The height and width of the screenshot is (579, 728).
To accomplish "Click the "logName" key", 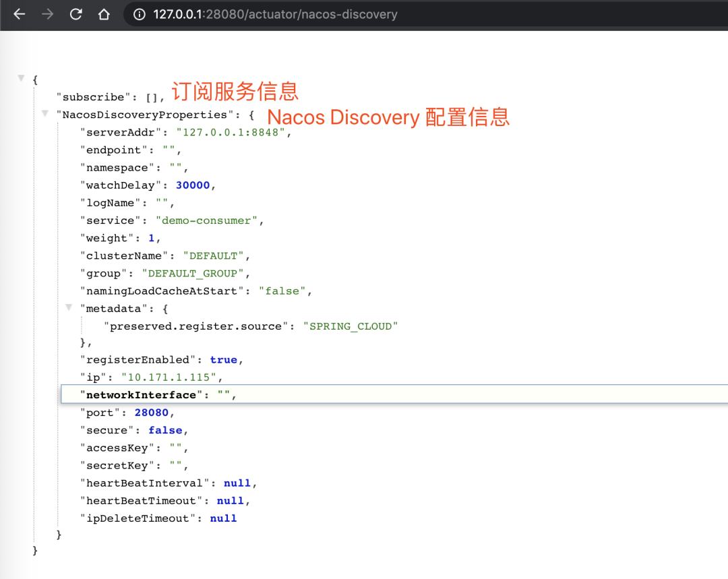I will point(110,203).
